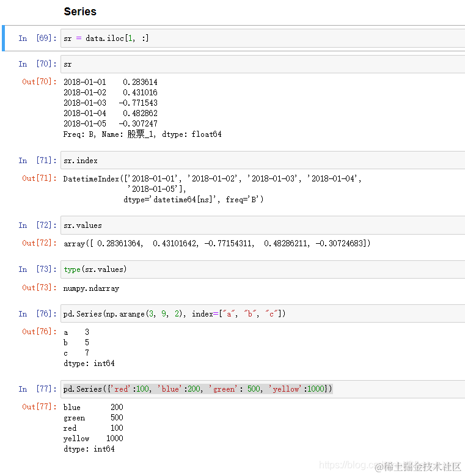Click the dtype='datetime64[ns]' output line

click(x=193, y=199)
